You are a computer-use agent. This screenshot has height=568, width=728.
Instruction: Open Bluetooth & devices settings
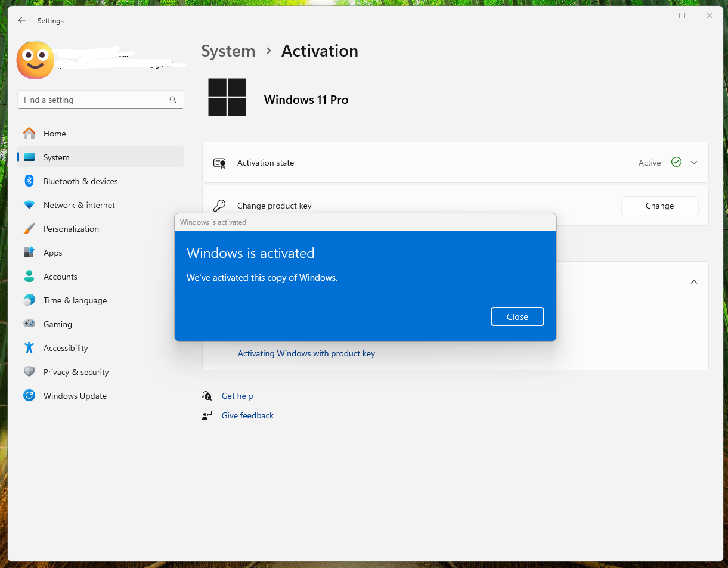point(80,181)
